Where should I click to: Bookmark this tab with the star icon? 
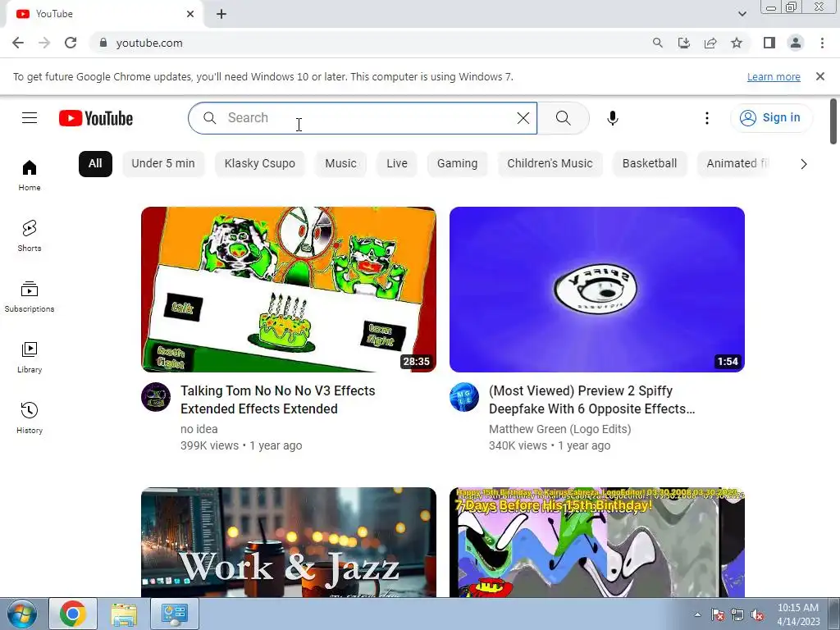[737, 43]
